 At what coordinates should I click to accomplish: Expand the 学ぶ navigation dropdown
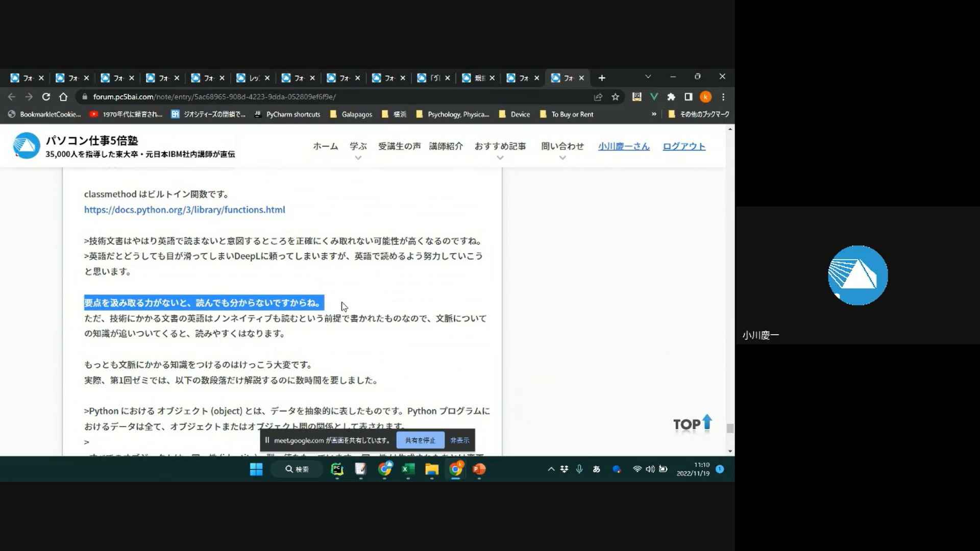click(x=358, y=146)
